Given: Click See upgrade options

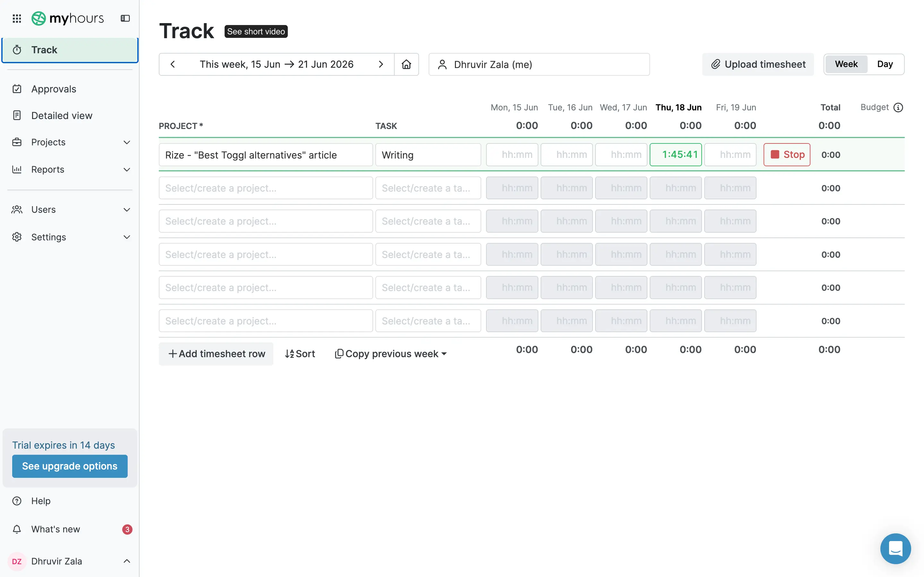Looking at the screenshot, I should [70, 466].
